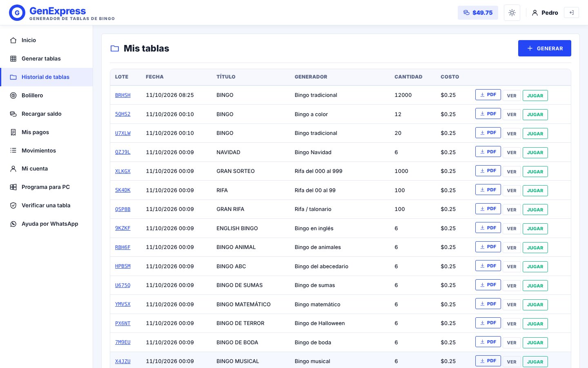Screen dimensions: 588x368
Task: Toggle the light/dark theme sun icon
Action: (x=512, y=13)
